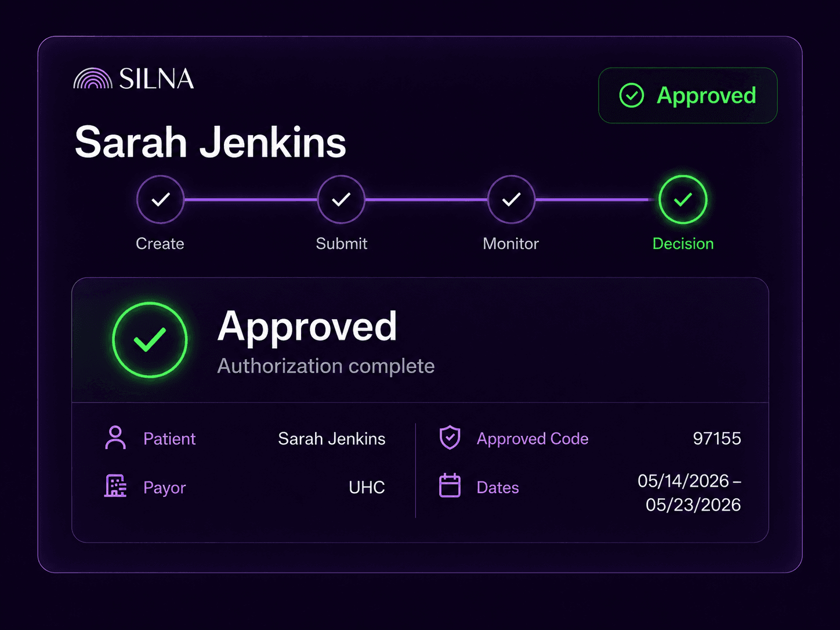This screenshot has height=630, width=840.
Task: Click the date range "05/14/2026 – 05/23/2026"
Action: pyautogui.click(x=689, y=493)
